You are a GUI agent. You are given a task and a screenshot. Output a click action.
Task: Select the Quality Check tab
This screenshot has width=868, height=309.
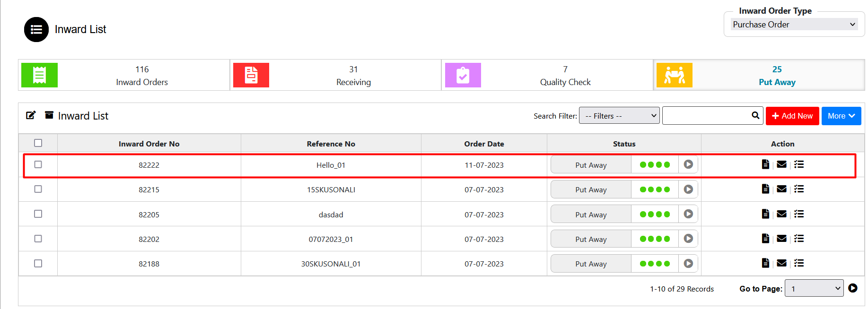point(547,75)
